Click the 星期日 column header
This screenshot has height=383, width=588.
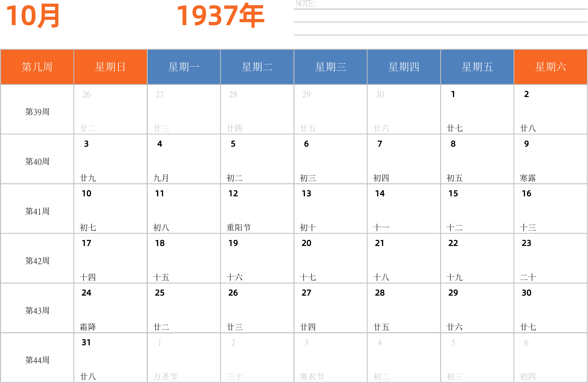[x=110, y=67]
